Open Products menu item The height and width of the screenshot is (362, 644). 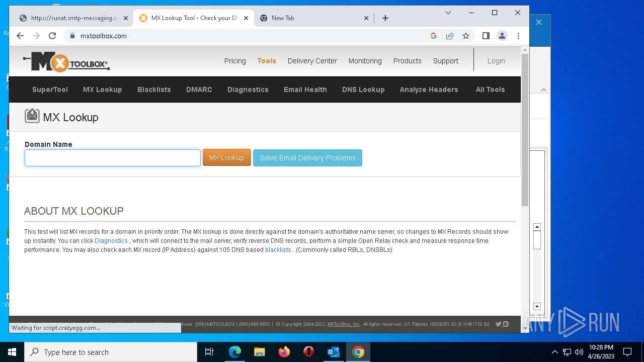coord(408,61)
